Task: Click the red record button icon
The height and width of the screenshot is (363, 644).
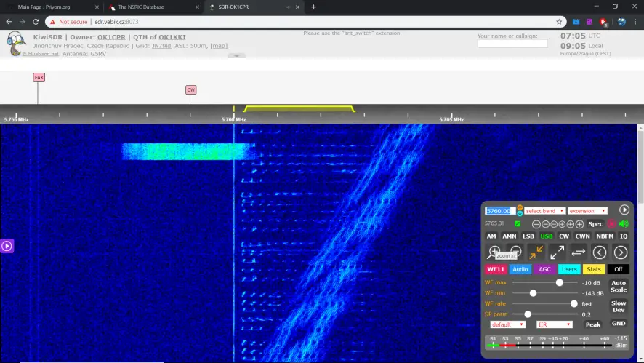Action: [x=612, y=224]
